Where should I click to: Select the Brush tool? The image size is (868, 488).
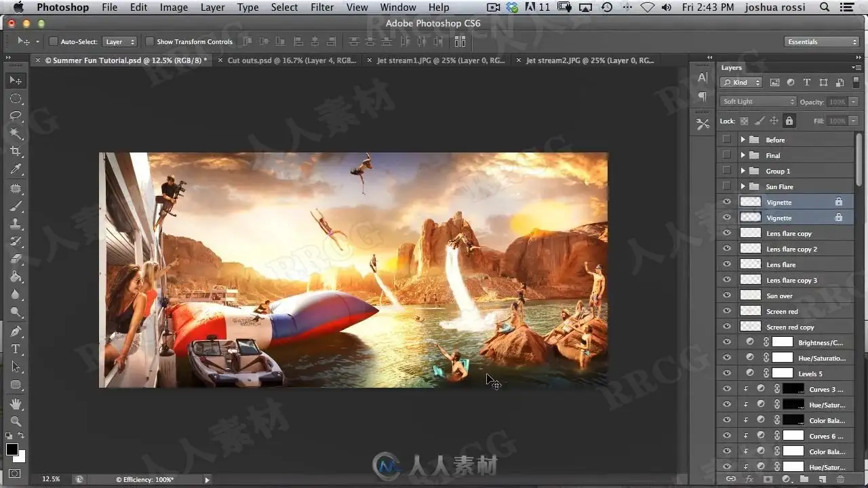click(x=16, y=205)
